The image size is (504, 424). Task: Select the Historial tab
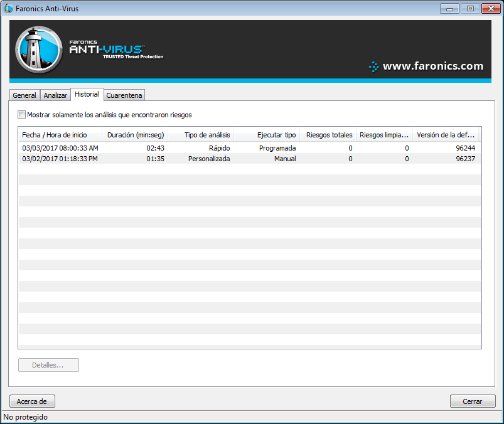tap(87, 94)
